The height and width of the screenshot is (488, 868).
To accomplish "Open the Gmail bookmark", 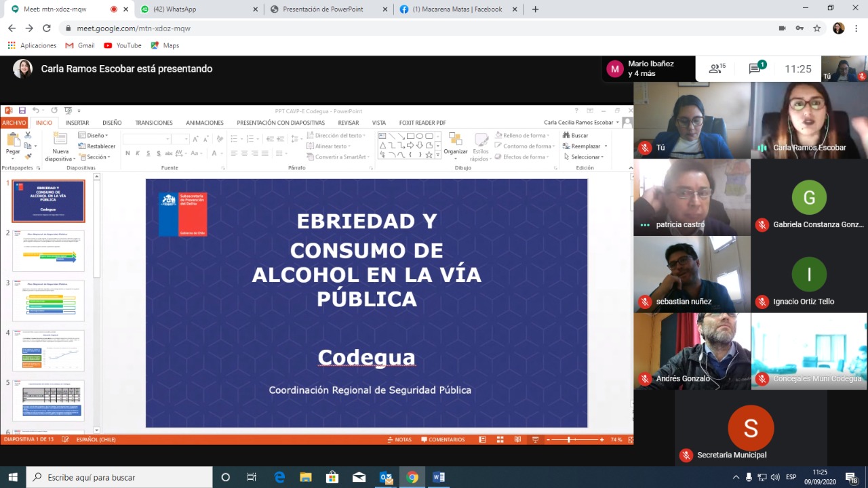I will pos(80,45).
